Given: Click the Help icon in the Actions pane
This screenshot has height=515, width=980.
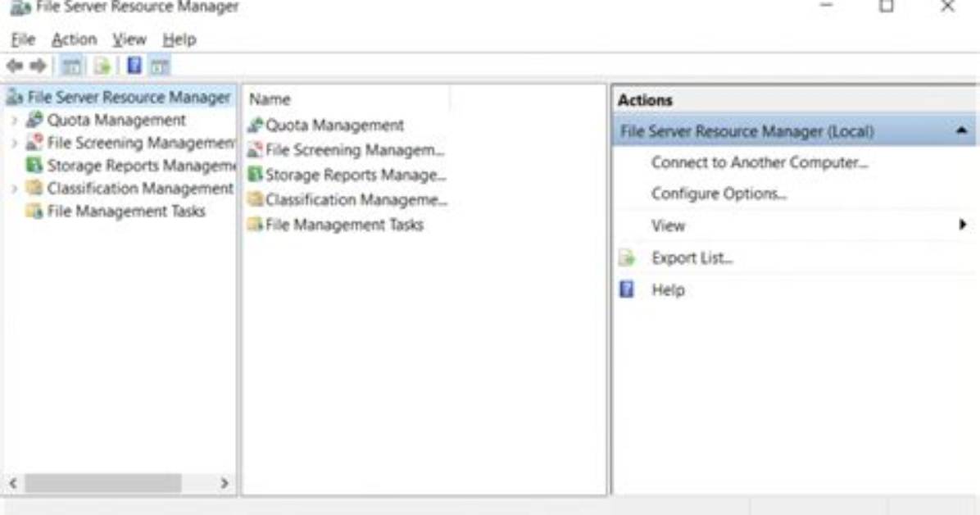Looking at the screenshot, I should (627, 289).
